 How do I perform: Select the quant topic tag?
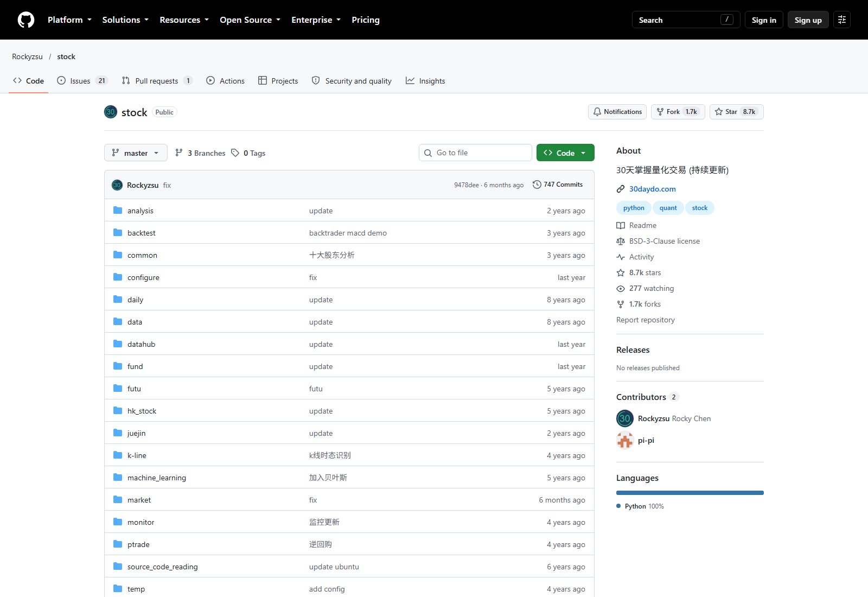(668, 208)
